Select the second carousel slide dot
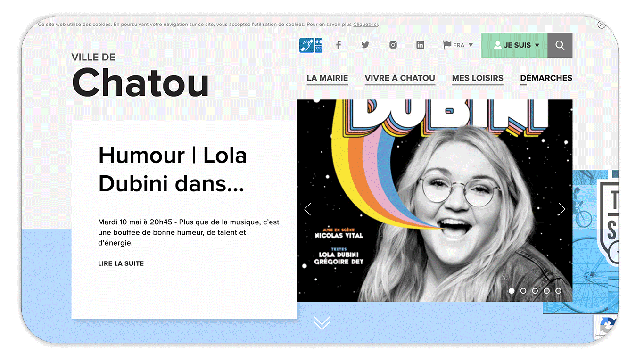Image resolution: width=644 pixels, height=362 pixels. (x=523, y=291)
